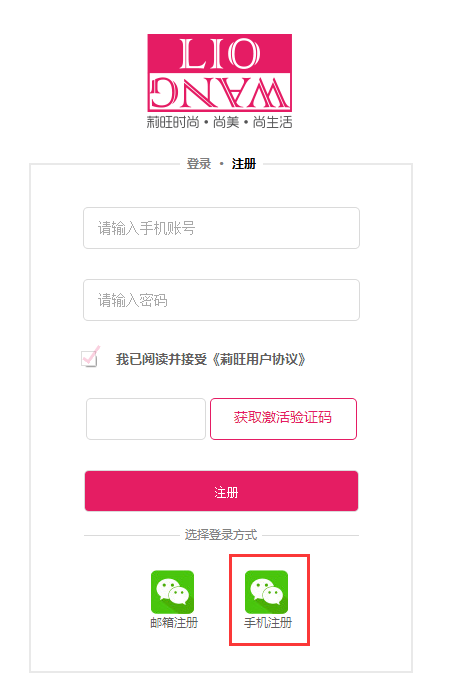Click the pink checkmark on agreement box
Image resolution: width=452 pixels, height=678 pixels.
[92, 355]
